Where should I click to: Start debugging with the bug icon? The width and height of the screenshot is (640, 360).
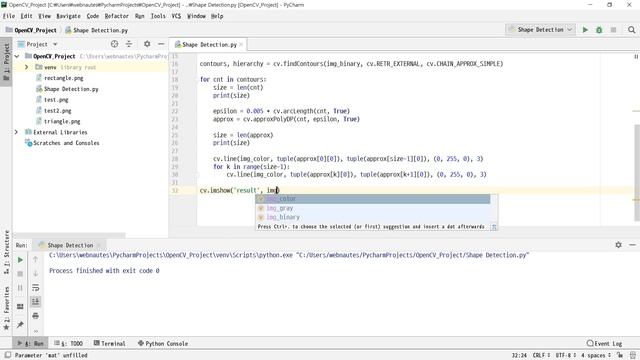coord(599,30)
